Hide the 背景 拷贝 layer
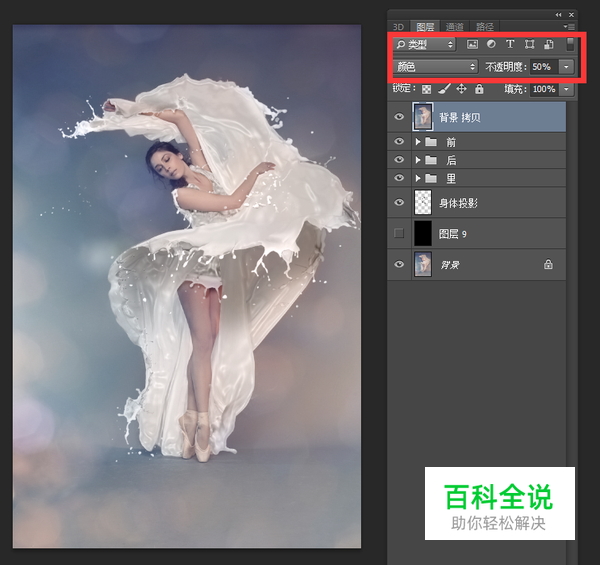This screenshot has height=565, width=600. 399,117
